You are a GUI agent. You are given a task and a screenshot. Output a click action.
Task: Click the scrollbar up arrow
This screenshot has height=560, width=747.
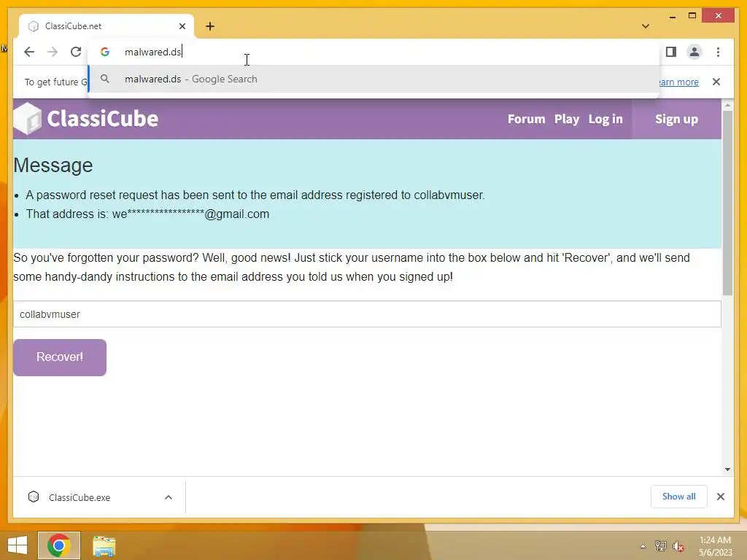[x=727, y=105]
